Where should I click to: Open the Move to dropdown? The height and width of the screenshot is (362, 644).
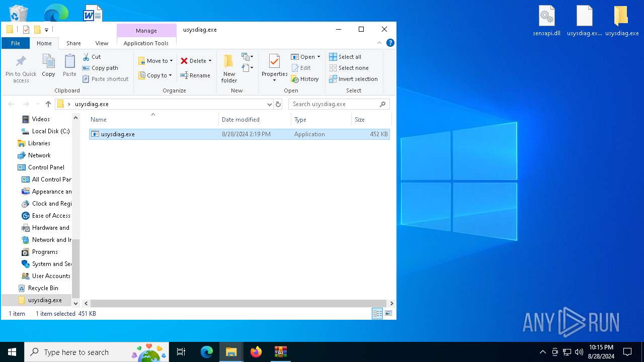[155, 61]
